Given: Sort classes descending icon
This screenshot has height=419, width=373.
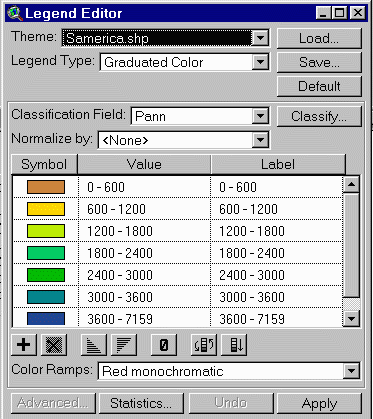Looking at the screenshot, I should tap(124, 345).
